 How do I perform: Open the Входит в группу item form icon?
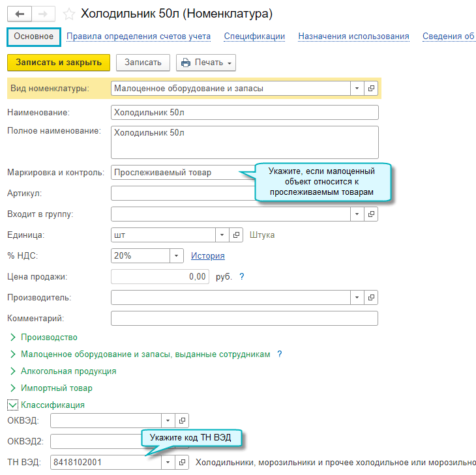point(371,214)
